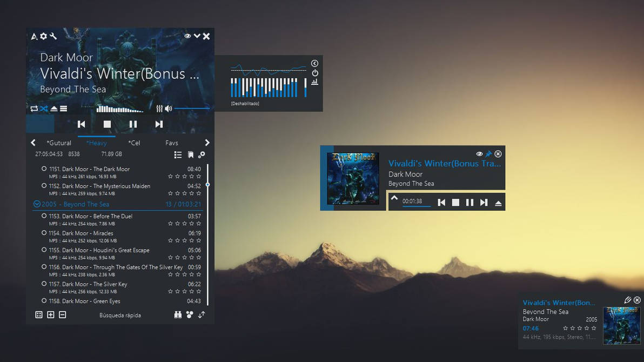Open equalizer presets bar-chart icon

click(314, 82)
